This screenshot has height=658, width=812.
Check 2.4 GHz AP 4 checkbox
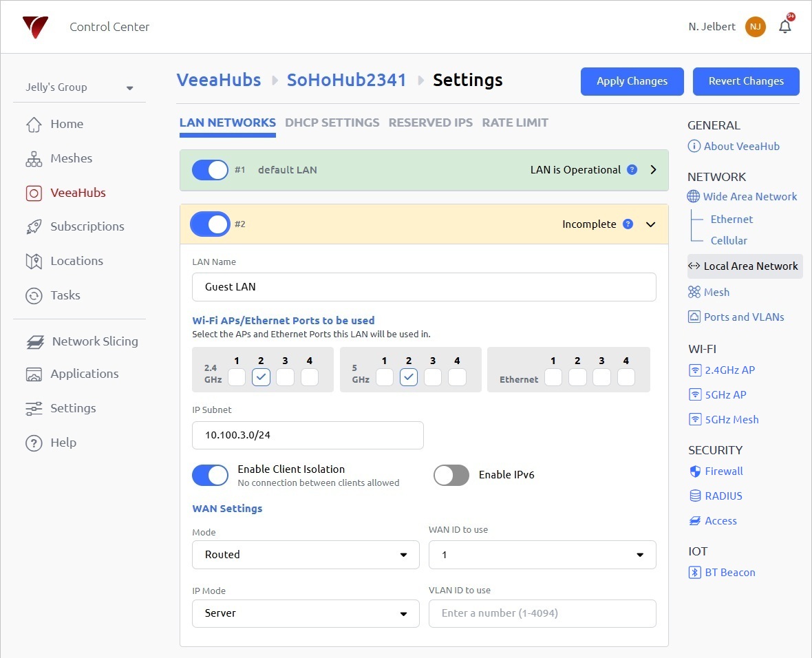tap(310, 377)
